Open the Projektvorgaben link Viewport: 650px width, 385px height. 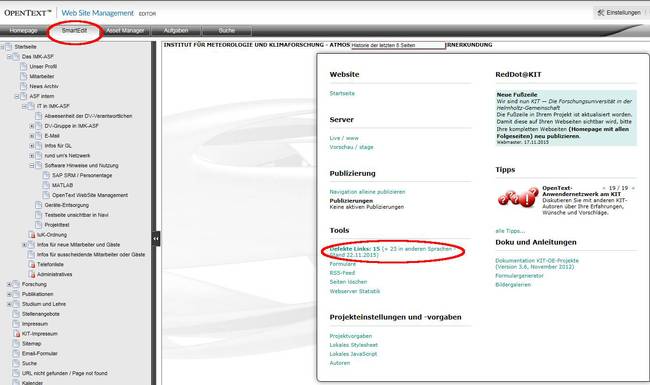[351, 336]
